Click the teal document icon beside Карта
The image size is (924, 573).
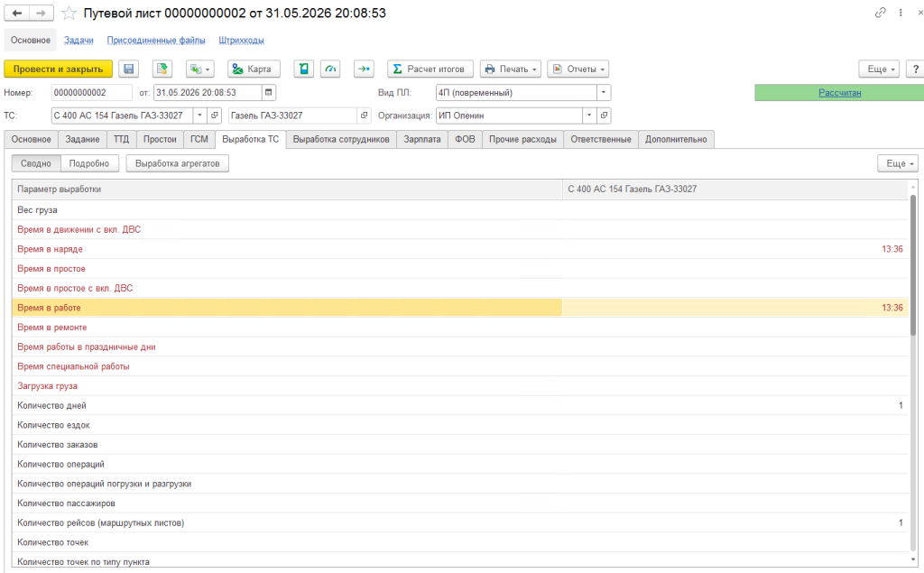(303, 69)
